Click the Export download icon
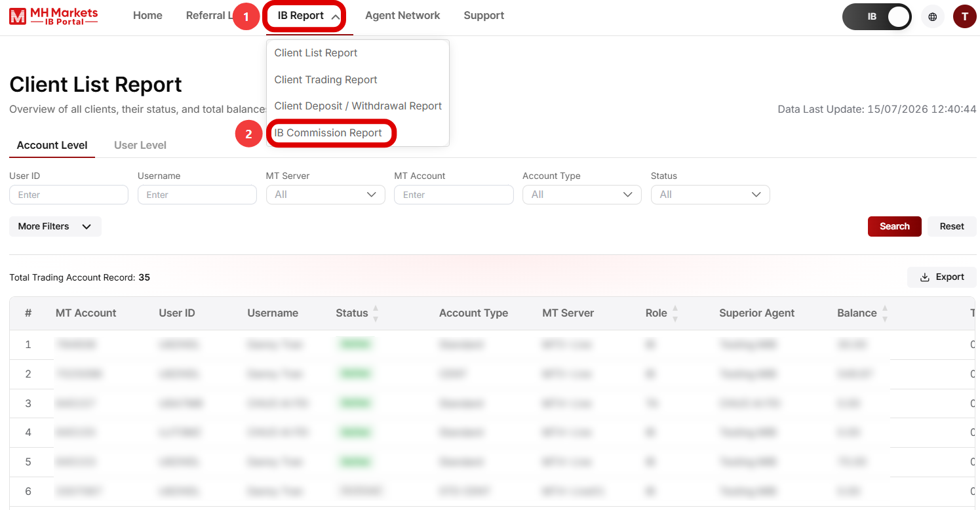 925,277
